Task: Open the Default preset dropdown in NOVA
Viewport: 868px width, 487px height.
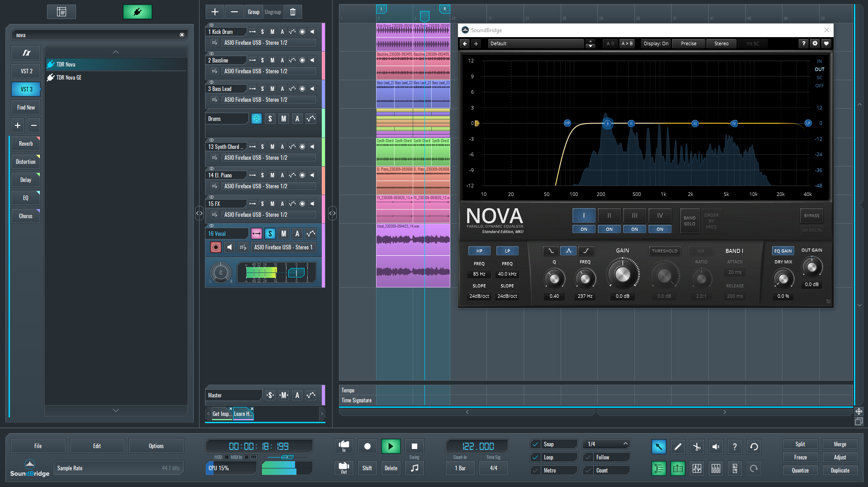Action: (x=536, y=43)
